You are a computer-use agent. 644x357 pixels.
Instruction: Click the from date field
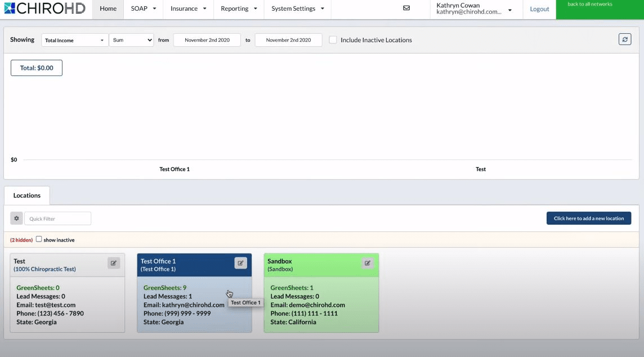click(x=207, y=40)
